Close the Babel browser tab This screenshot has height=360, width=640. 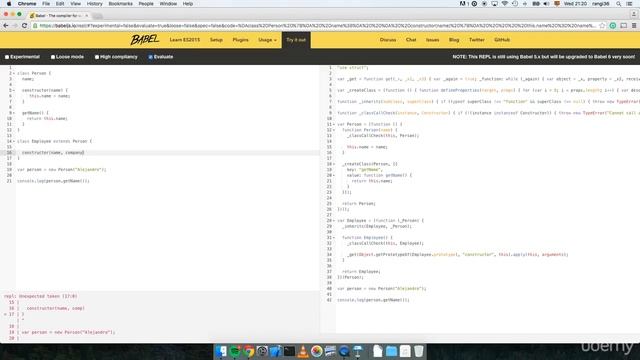coord(87,16)
